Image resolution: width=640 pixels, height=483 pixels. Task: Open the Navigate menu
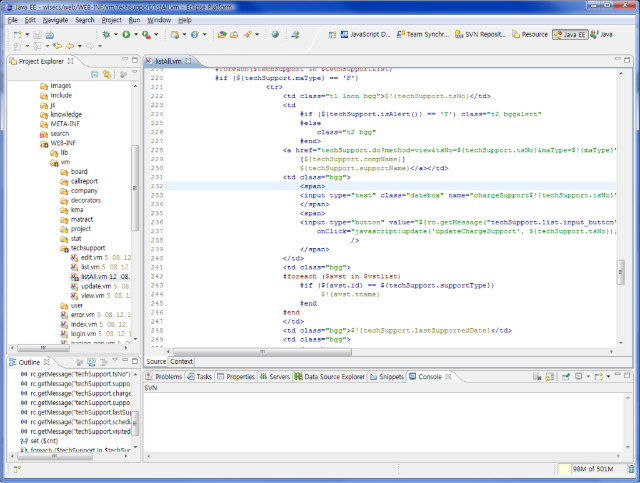(x=56, y=20)
